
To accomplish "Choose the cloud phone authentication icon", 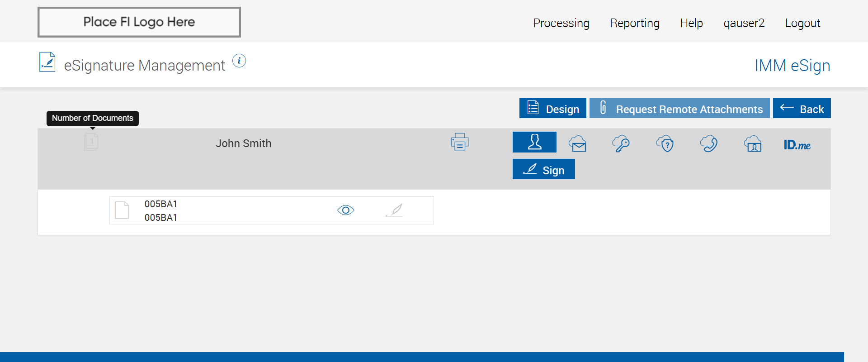I will [x=708, y=144].
